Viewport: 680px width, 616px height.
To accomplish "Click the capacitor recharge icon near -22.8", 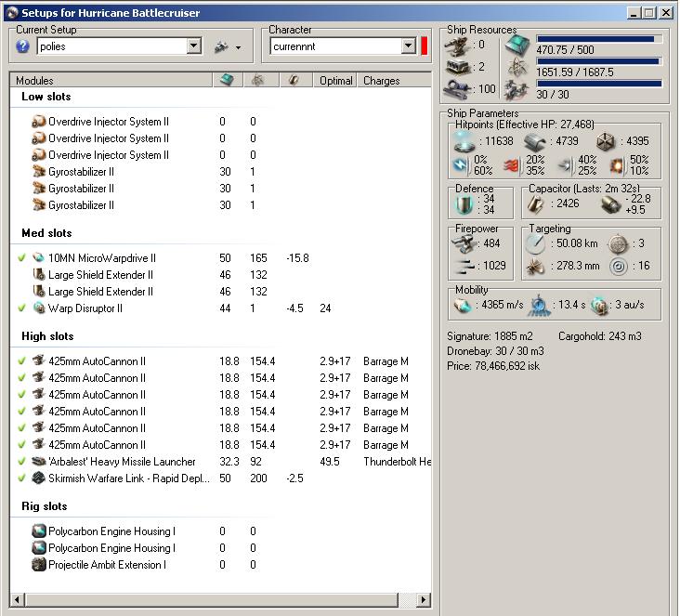I will click(611, 204).
